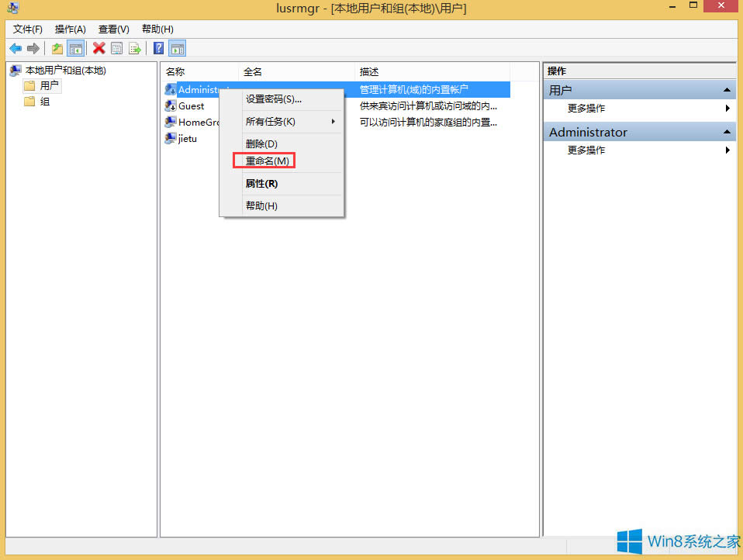Expand 更多操作 under Administrator
Viewport: 743px width, 560px height.
(x=726, y=150)
